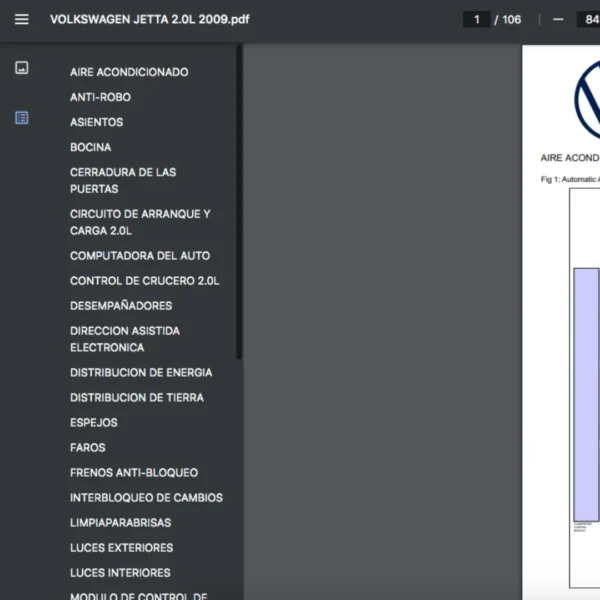
Task: Jump to DESEMPAÑADORES section
Action: pyautogui.click(x=121, y=306)
